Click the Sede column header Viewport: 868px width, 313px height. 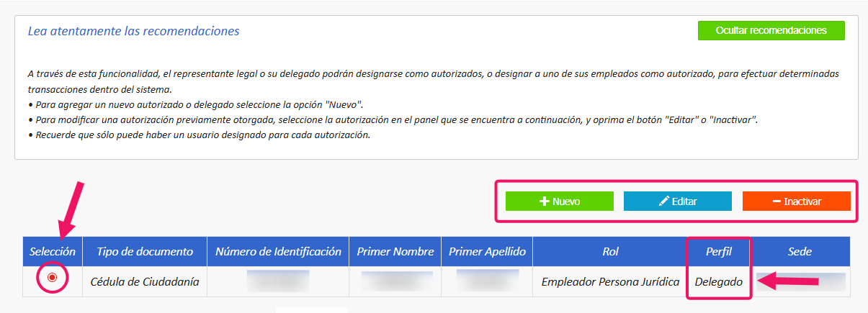(800, 251)
